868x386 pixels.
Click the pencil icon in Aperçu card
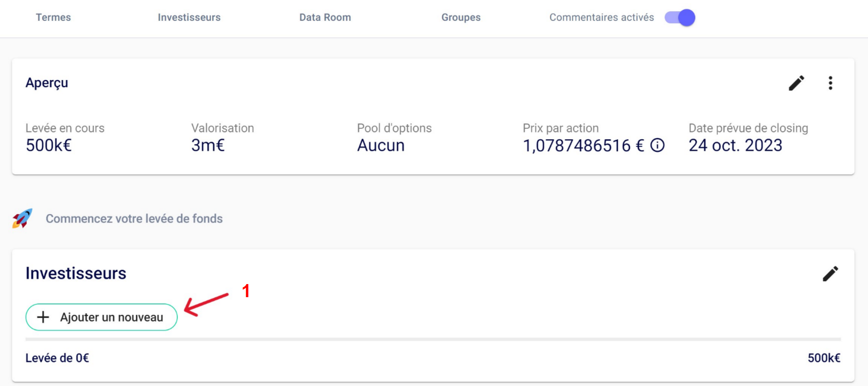pos(796,83)
